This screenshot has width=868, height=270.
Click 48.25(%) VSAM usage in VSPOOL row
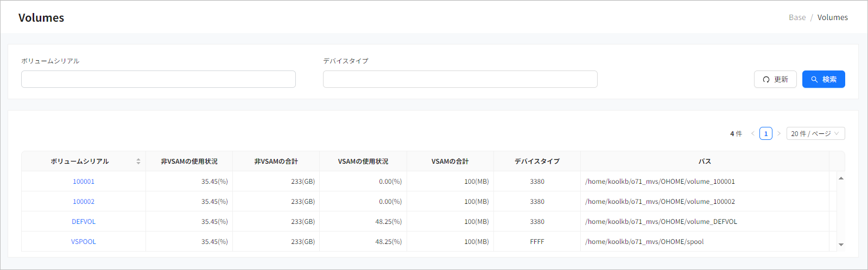tap(389, 242)
